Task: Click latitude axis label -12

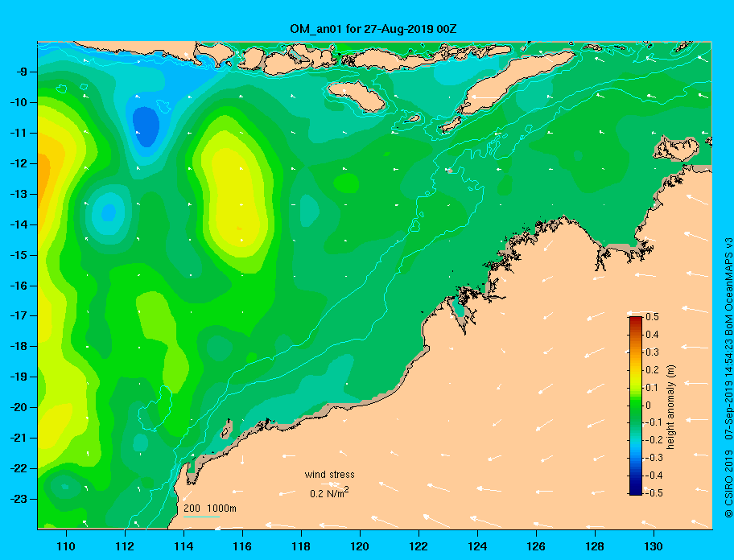Action: 19,164
